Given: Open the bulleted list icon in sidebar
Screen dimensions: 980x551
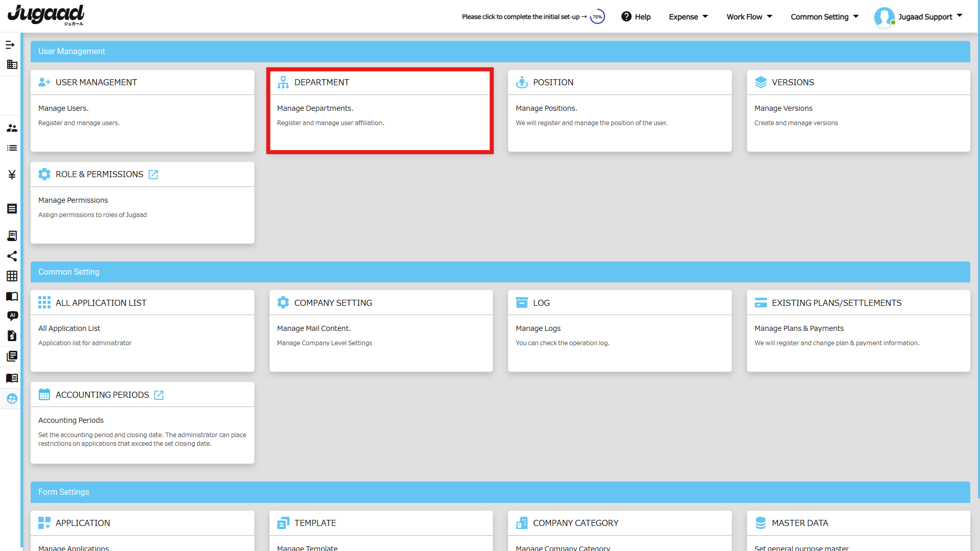Looking at the screenshot, I should (x=12, y=148).
